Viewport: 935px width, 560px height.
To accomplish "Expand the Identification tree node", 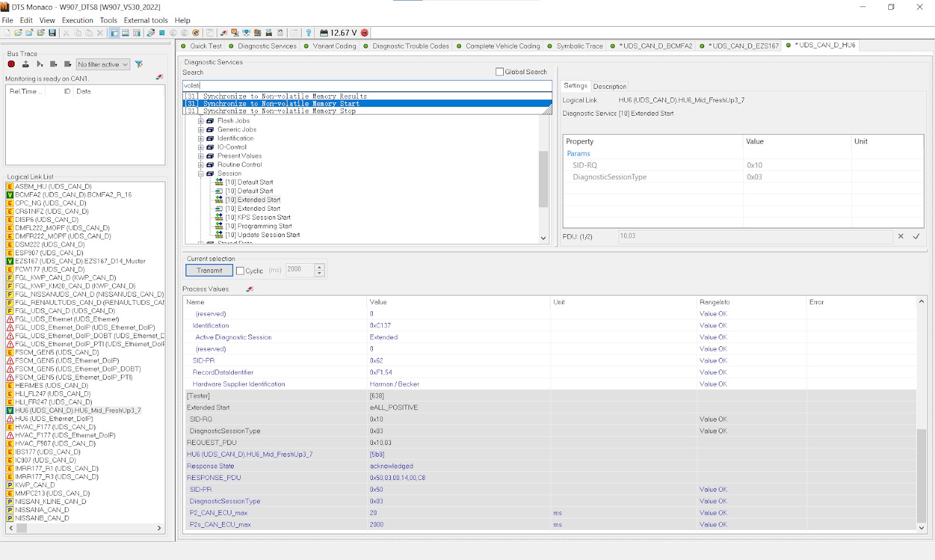I will pos(201,138).
